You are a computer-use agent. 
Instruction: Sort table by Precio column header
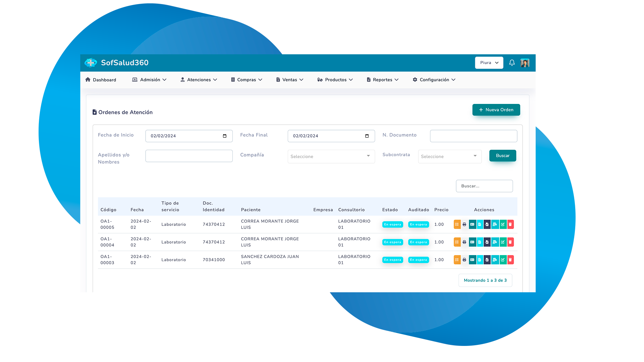tap(441, 210)
